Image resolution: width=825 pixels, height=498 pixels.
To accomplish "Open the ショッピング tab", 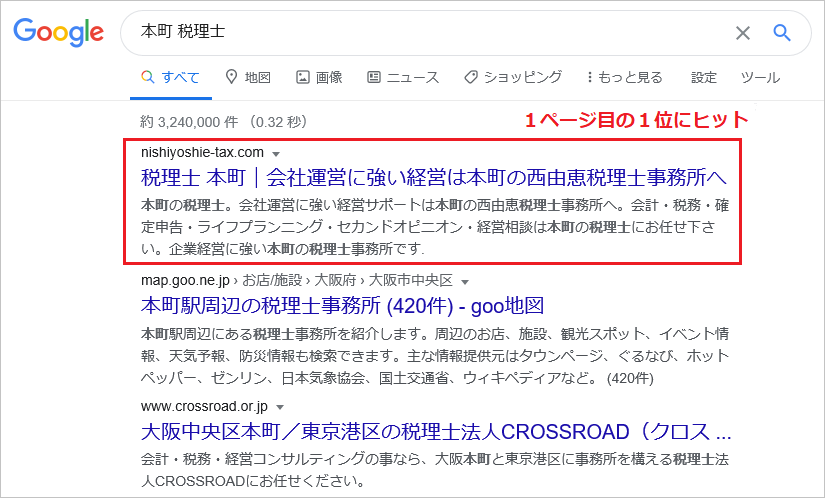I will coord(513,77).
